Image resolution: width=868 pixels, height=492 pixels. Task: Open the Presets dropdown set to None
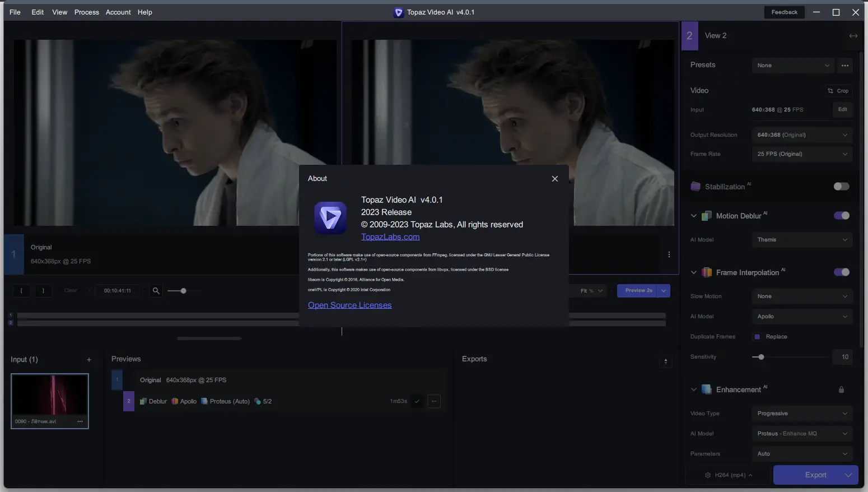793,66
